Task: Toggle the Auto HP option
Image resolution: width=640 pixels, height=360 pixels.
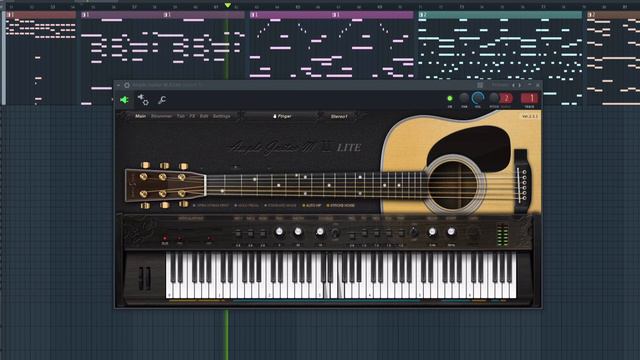Action: (x=312, y=205)
